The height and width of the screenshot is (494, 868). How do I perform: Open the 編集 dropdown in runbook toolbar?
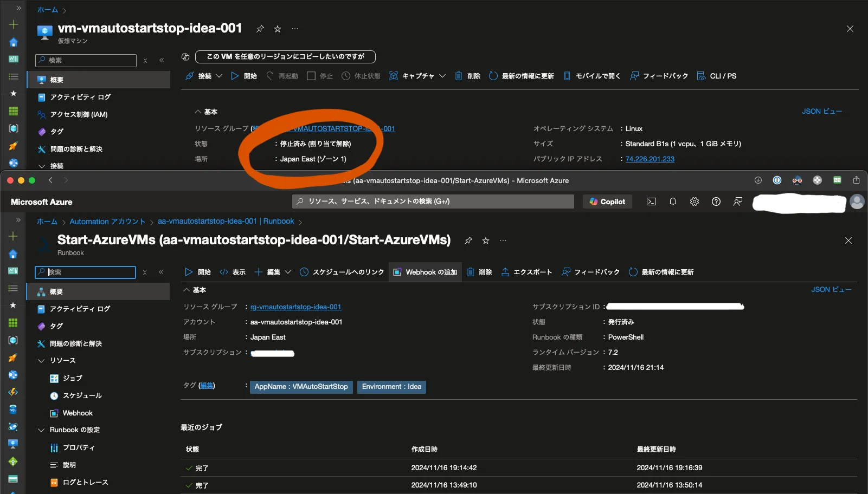tap(273, 272)
